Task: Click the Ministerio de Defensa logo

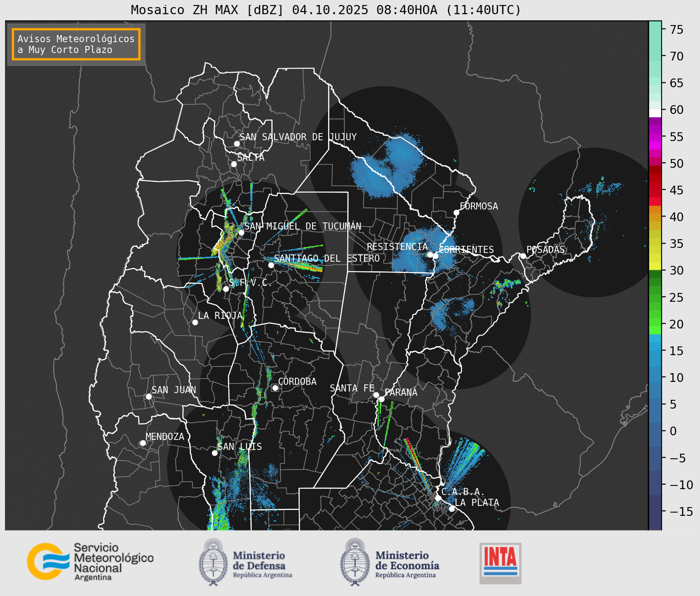Action: click(x=245, y=562)
